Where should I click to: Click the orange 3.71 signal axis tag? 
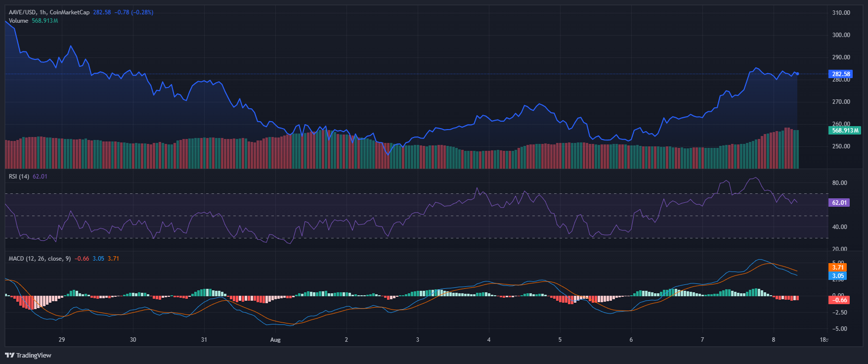[x=838, y=268]
